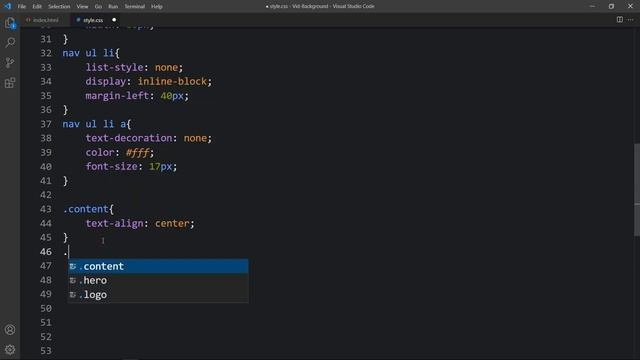Image resolution: width=640 pixels, height=360 pixels.
Task: Click line number 43 in gutter
Action: click(46, 209)
